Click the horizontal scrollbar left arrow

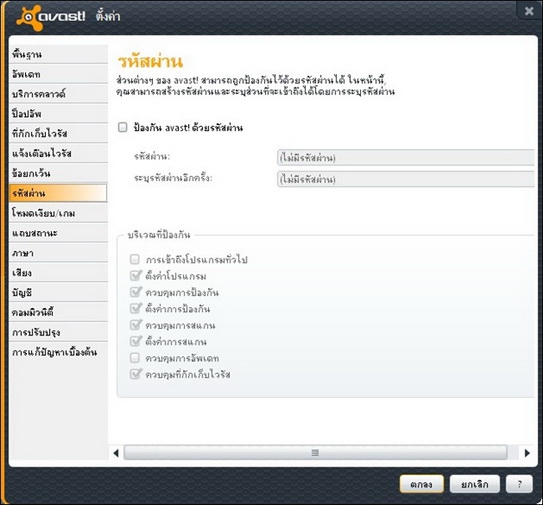pos(116,453)
